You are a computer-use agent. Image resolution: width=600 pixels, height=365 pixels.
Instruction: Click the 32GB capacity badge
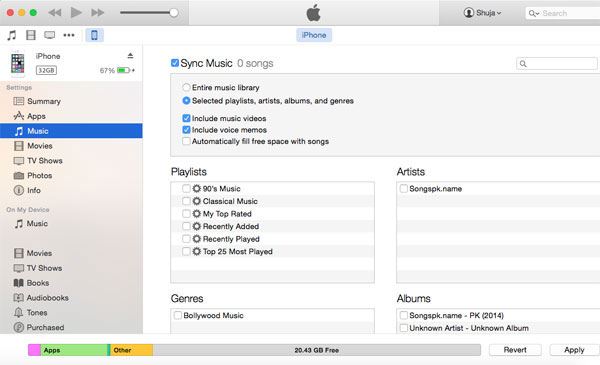click(x=46, y=70)
